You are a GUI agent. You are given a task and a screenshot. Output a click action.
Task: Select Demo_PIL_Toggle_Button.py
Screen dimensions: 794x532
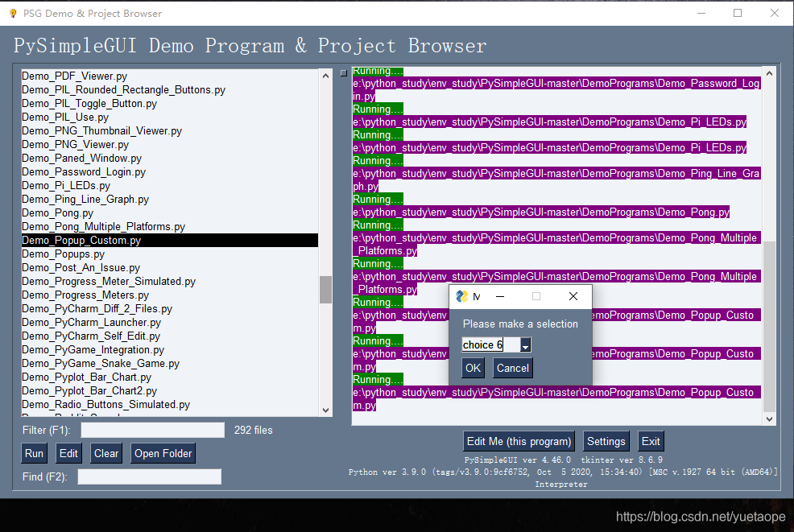170,103
